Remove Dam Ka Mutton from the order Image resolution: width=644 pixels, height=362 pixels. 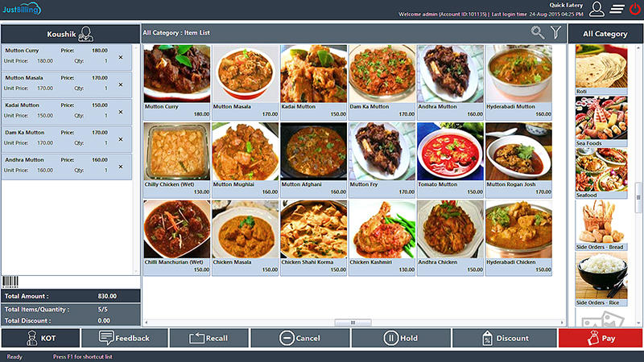[121, 139]
